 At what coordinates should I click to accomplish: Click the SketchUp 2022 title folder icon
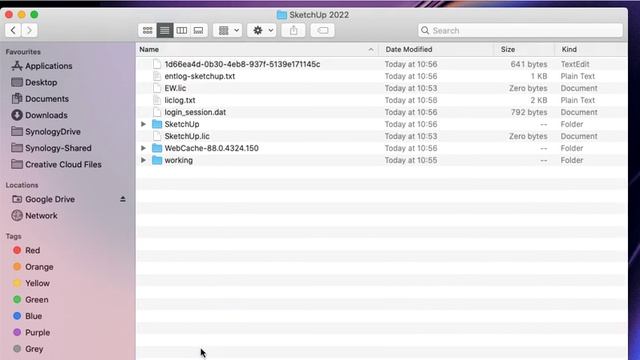coord(282,15)
